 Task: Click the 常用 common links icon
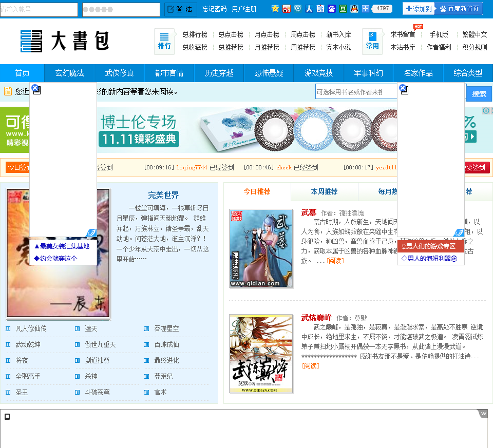coord(372,42)
